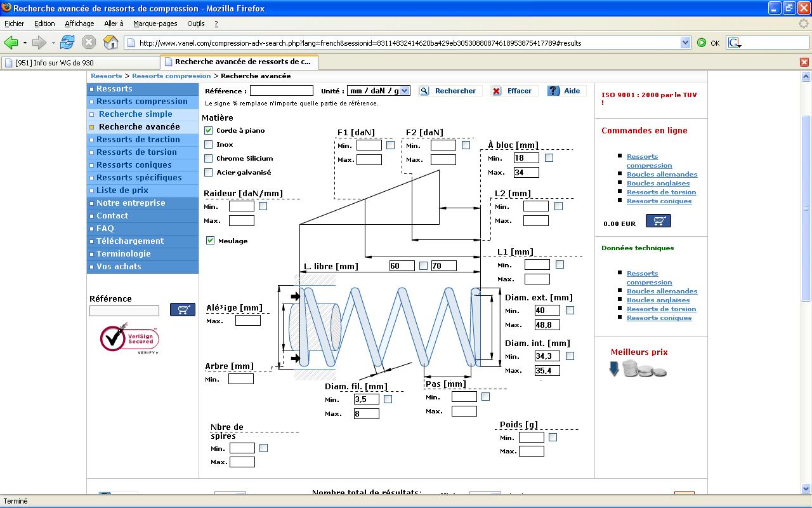
Task: Click the home page icon
Action: tap(110, 43)
